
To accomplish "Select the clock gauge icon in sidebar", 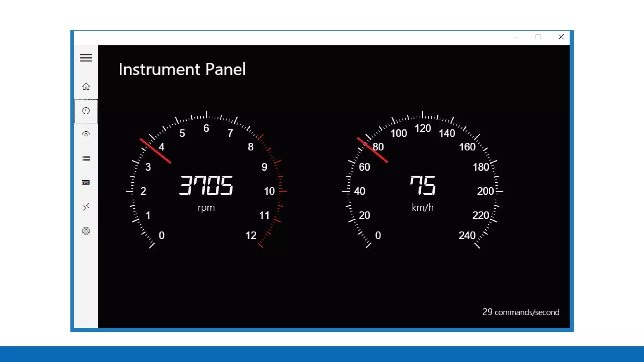I will (x=86, y=111).
